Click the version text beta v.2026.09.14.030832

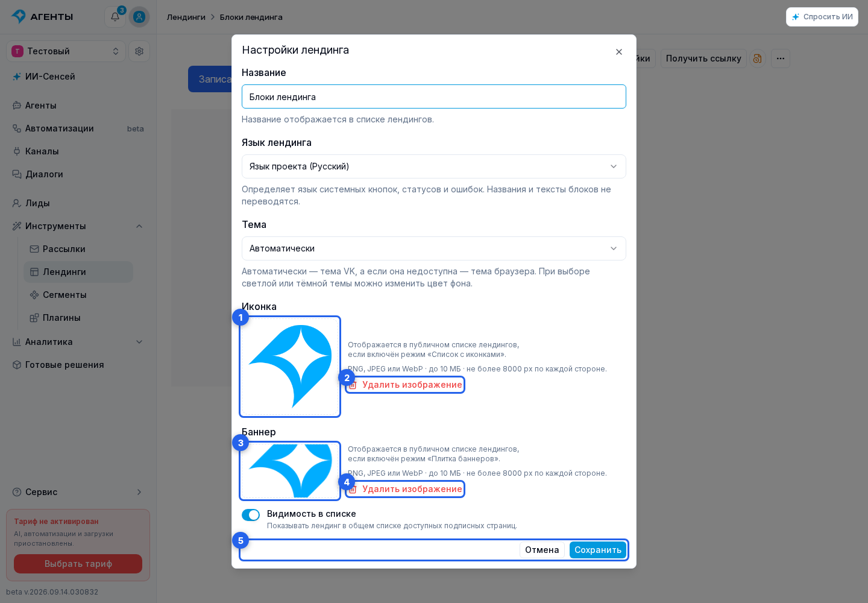(x=52, y=592)
